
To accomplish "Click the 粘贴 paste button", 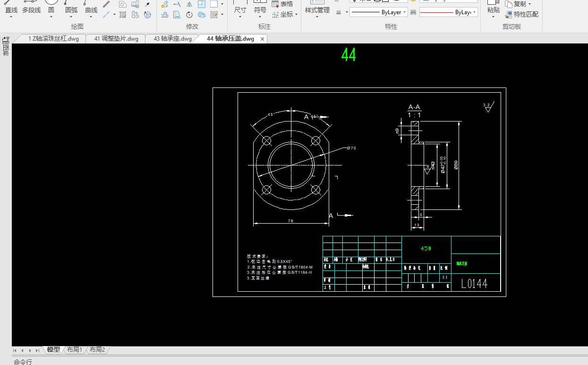I will click(x=493, y=10).
